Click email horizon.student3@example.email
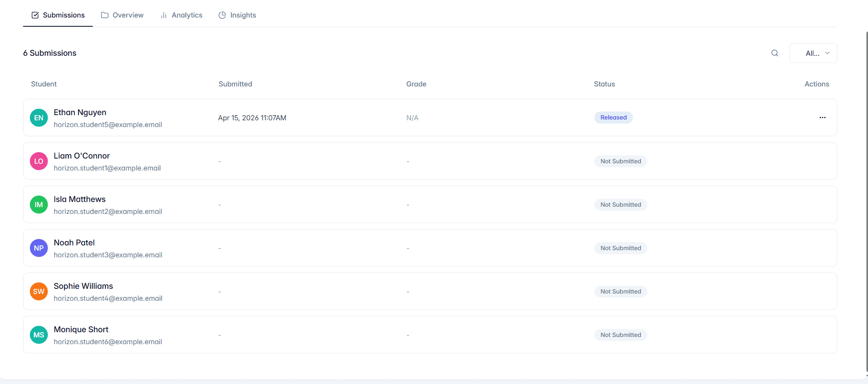868x384 pixels. 108,255
